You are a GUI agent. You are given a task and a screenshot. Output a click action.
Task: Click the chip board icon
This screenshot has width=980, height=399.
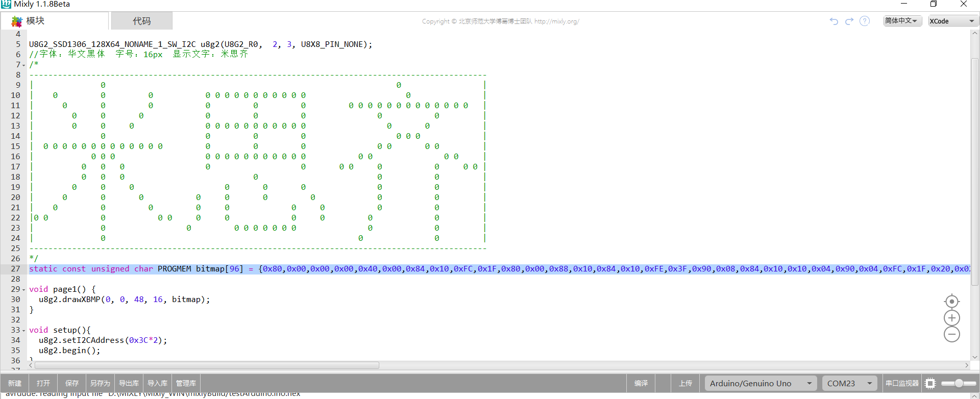pyautogui.click(x=930, y=383)
